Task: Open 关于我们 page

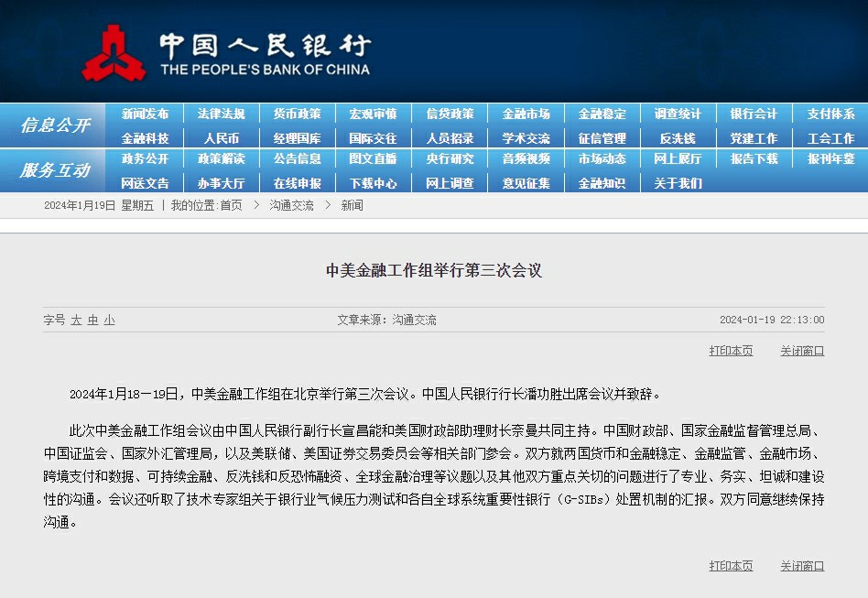Action: [678, 183]
